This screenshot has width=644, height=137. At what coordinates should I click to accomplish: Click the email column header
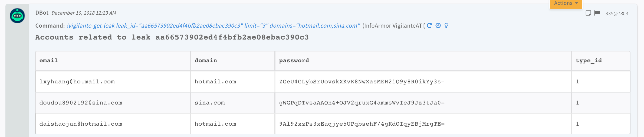49,61
